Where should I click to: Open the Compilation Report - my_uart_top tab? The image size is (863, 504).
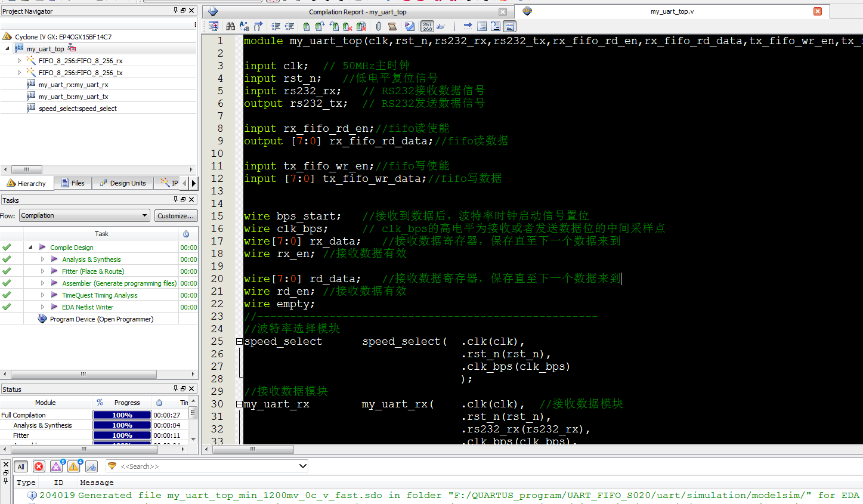(357, 12)
